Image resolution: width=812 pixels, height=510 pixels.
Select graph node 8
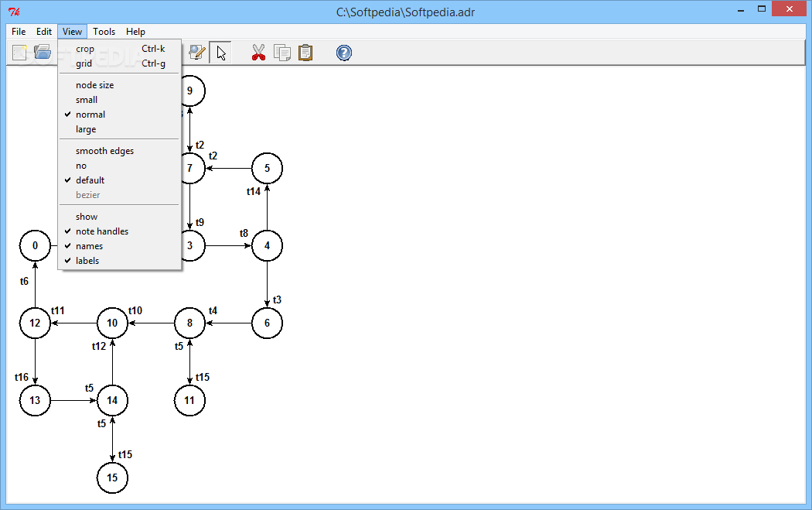click(x=189, y=323)
